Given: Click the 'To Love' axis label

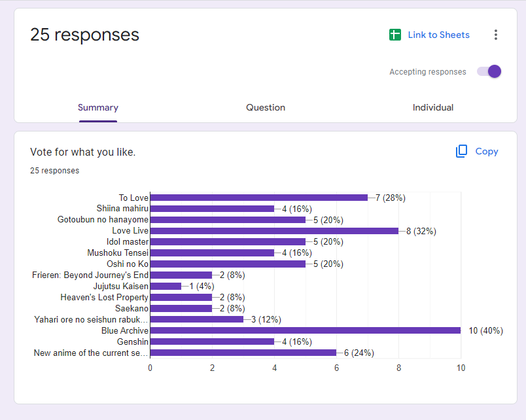Looking at the screenshot, I should 133,198.
